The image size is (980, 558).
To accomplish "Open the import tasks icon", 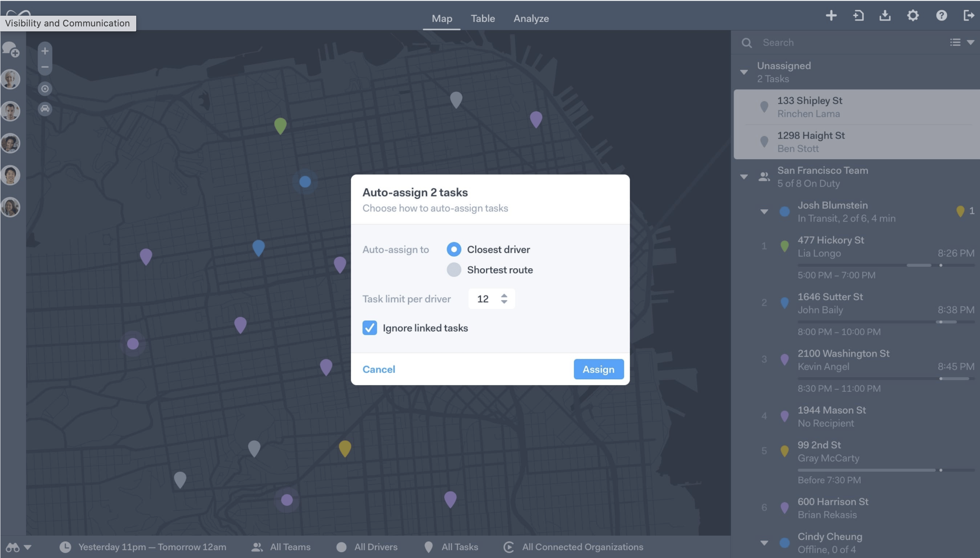I will click(858, 16).
